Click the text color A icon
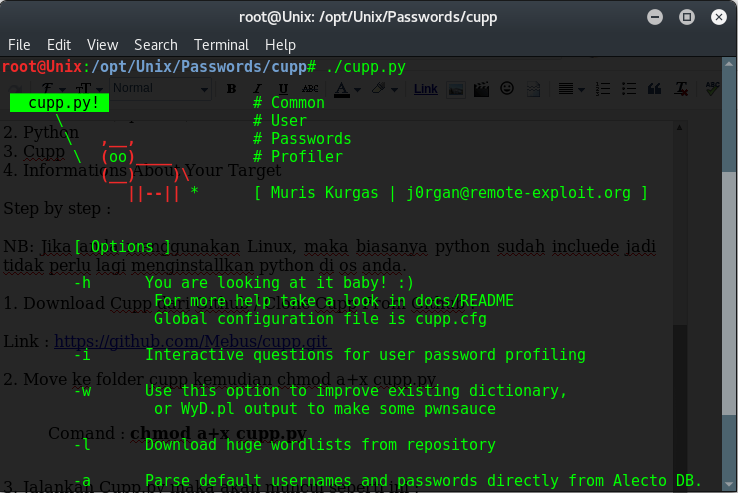The image size is (738, 493). (x=342, y=89)
